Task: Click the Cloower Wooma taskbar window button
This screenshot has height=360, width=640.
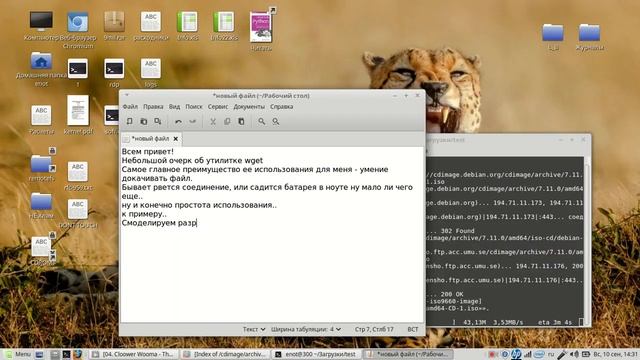Action: 134,354
